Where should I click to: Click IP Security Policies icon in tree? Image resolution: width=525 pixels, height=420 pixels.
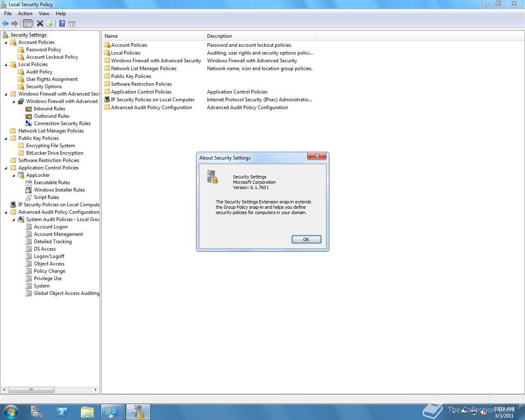(x=13, y=205)
